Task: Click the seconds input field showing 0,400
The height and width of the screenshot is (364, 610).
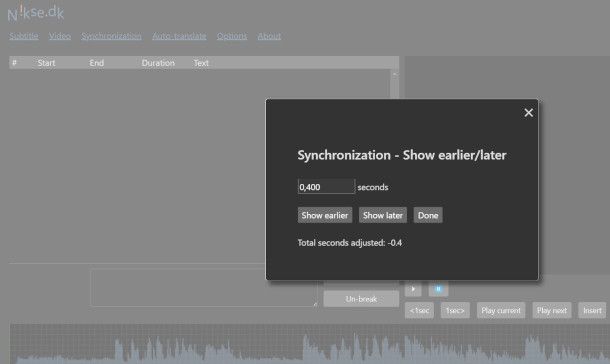Action: 326,187
